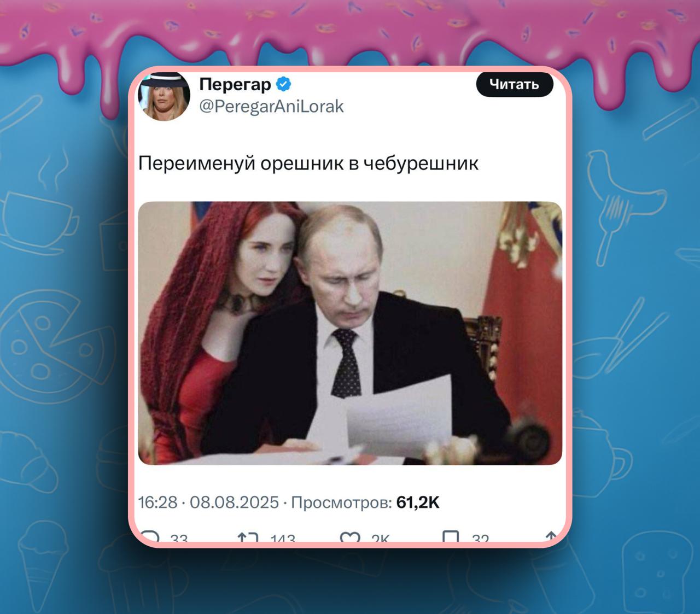This screenshot has width=700, height=614.
Task: Click the coffee cup doodle on left
Action: (x=38, y=221)
